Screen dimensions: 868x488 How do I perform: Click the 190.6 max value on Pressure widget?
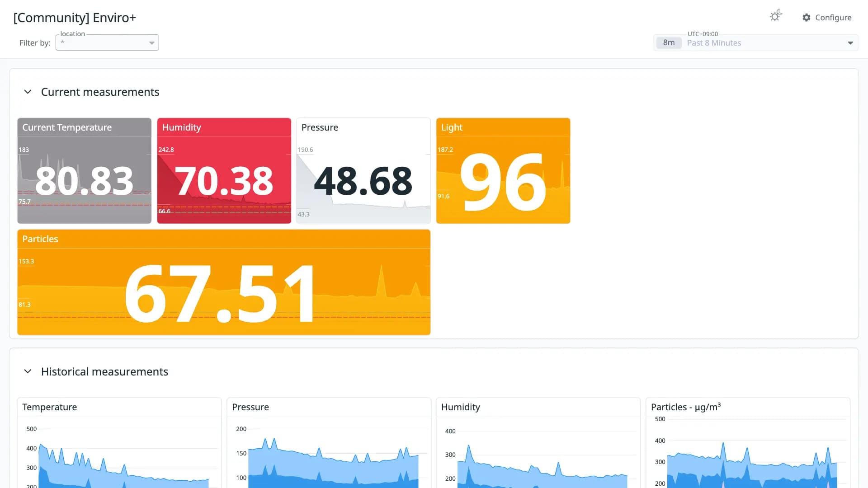click(305, 150)
